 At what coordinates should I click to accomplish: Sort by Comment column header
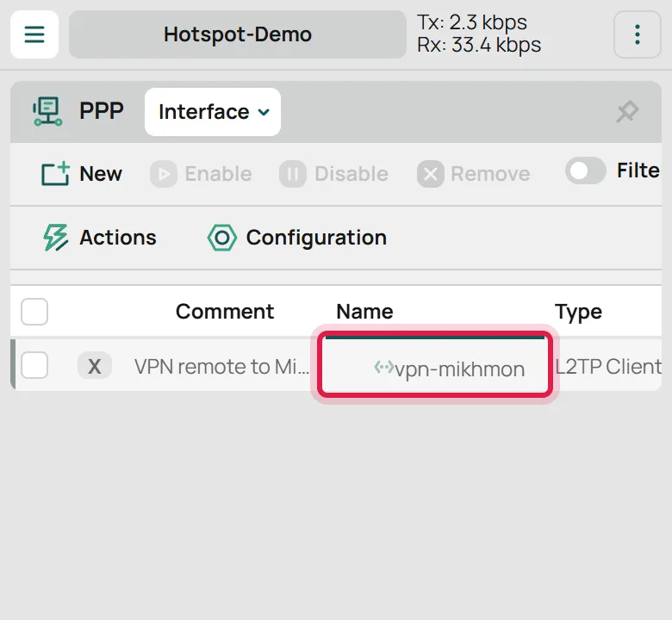coord(225,312)
